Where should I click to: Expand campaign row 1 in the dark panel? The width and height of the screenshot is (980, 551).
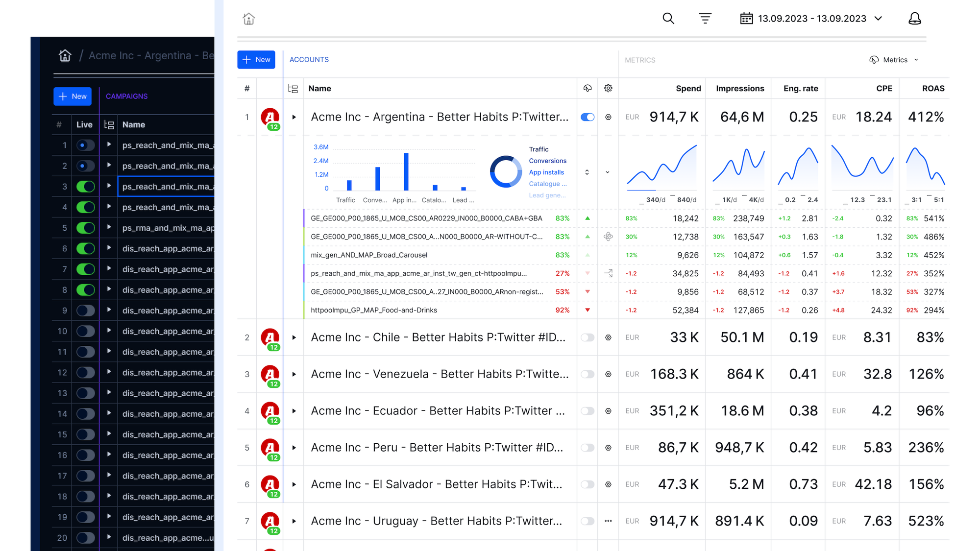[109, 145]
